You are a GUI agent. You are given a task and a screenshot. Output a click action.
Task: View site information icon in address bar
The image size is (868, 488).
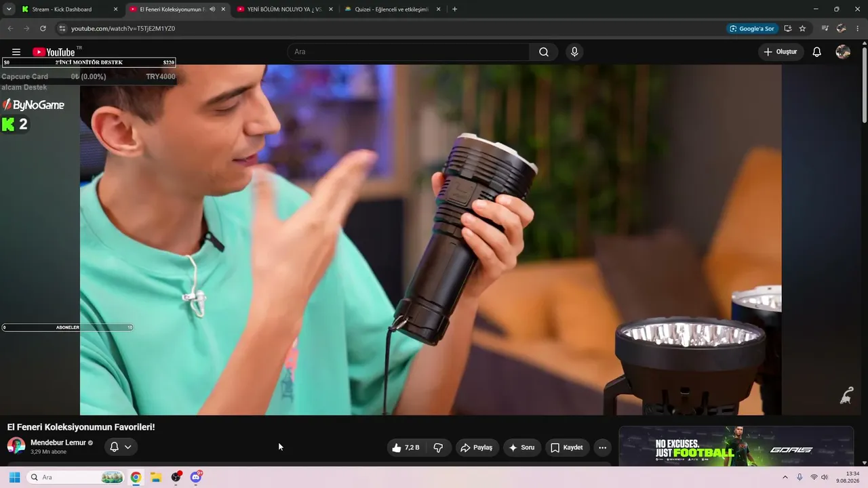(x=62, y=28)
